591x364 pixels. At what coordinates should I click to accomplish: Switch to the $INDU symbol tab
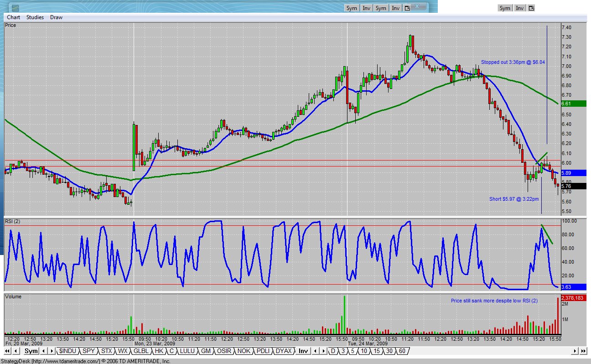[67, 351]
